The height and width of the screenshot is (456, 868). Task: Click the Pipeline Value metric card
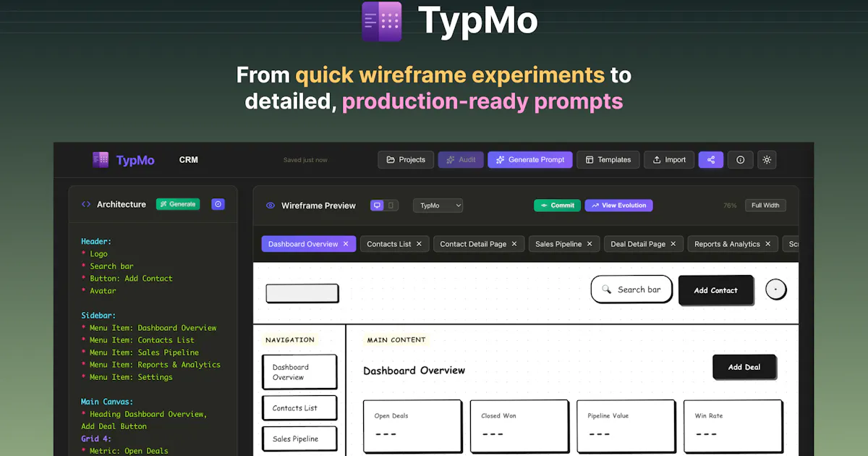tap(626, 427)
